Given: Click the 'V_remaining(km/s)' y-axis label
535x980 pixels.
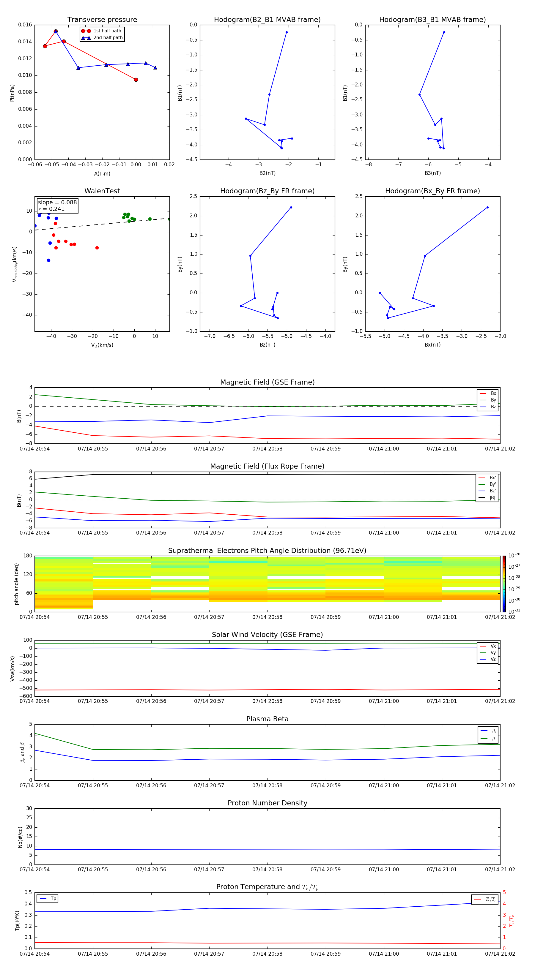Looking at the screenshot, I should (x=15, y=264).
